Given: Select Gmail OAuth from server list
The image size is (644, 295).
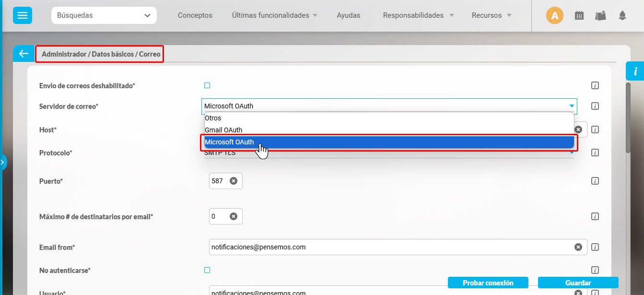Looking at the screenshot, I should pos(223,130).
